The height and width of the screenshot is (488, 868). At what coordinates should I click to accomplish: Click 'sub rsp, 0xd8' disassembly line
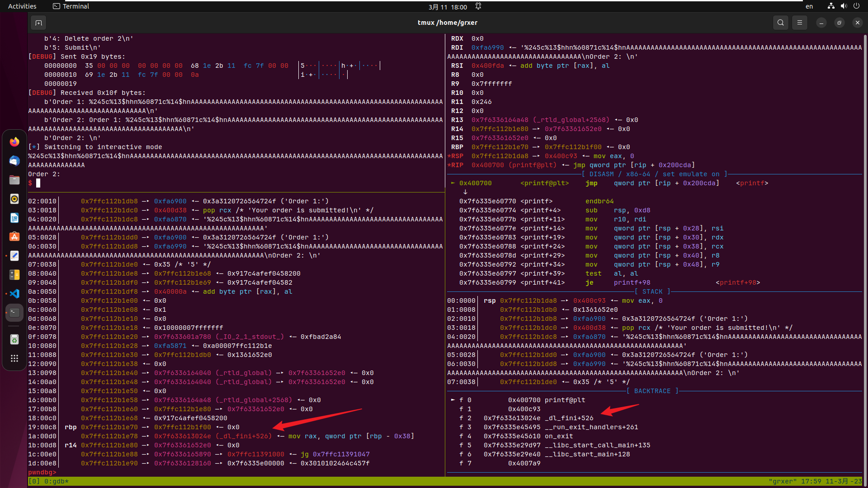click(x=618, y=210)
